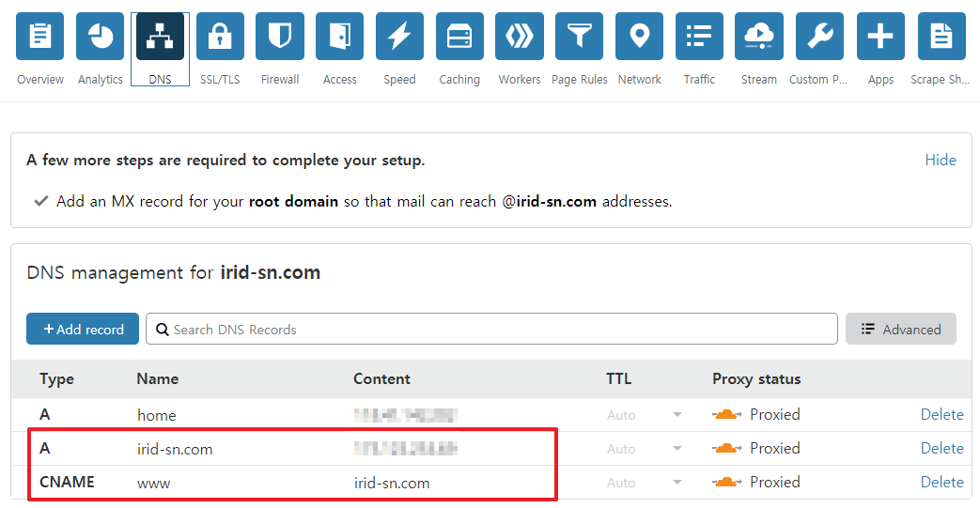Select the 'irid-sn.com' name cell
This screenshot has width=980, height=508.
click(175, 449)
